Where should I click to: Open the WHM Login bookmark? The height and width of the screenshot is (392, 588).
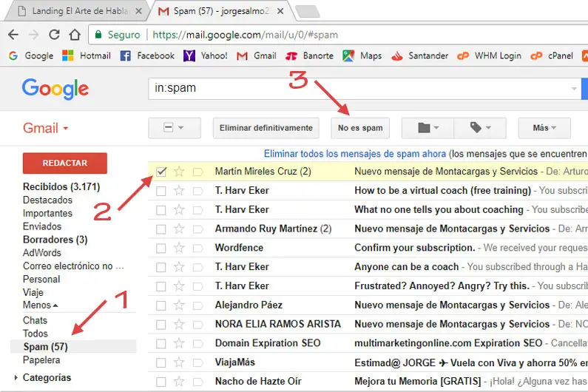click(x=490, y=56)
